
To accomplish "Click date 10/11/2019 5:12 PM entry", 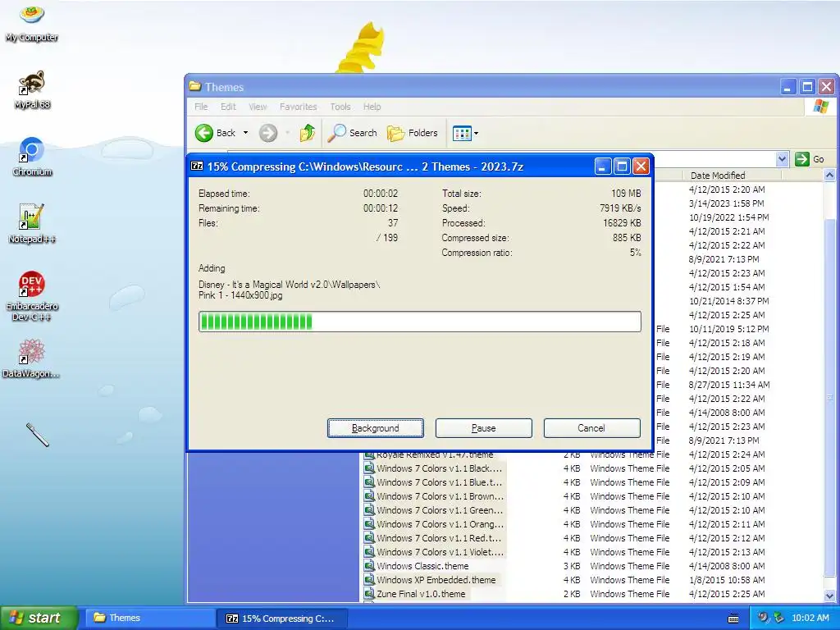I will pyautogui.click(x=728, y=329).
